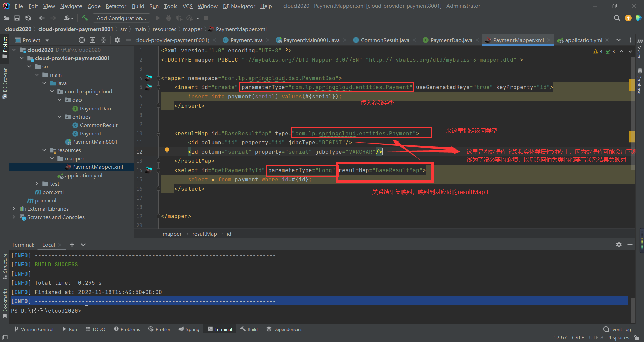The image size is (644, 342).
Task: Switch to Payment.java tab
Action: coord(246,40)
